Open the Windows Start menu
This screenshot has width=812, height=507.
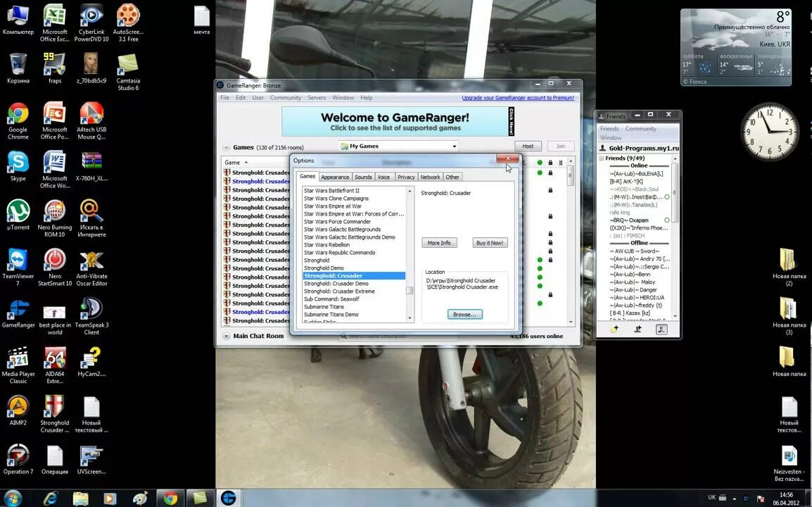tap(12, 498)
